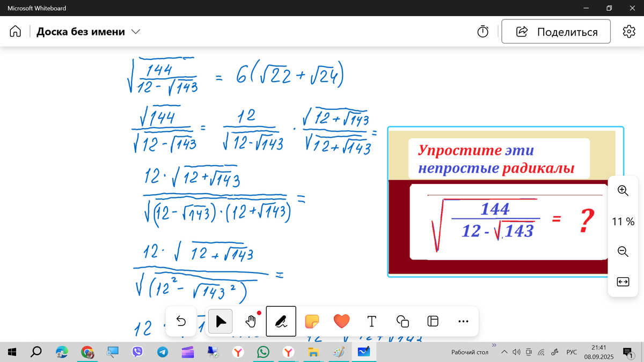The image size is (644, 362).
Task: Zoom out of the board
Action: tap(623, 251)
